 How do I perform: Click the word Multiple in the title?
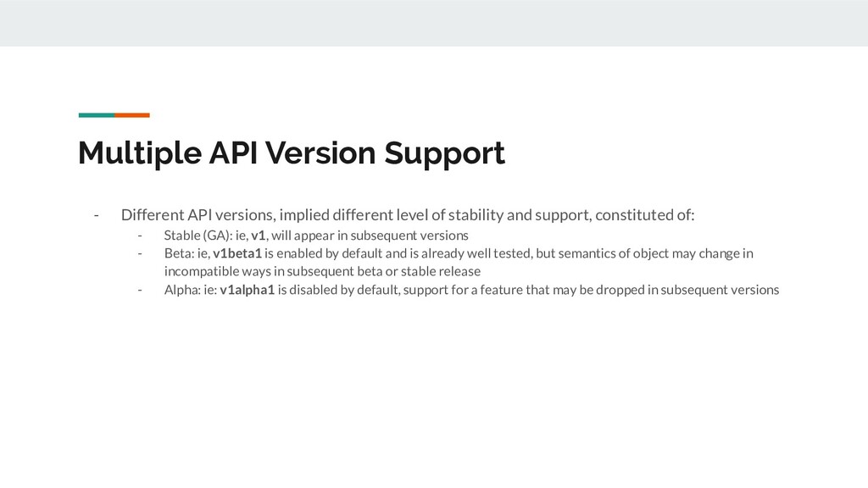(x=140, y=153)
